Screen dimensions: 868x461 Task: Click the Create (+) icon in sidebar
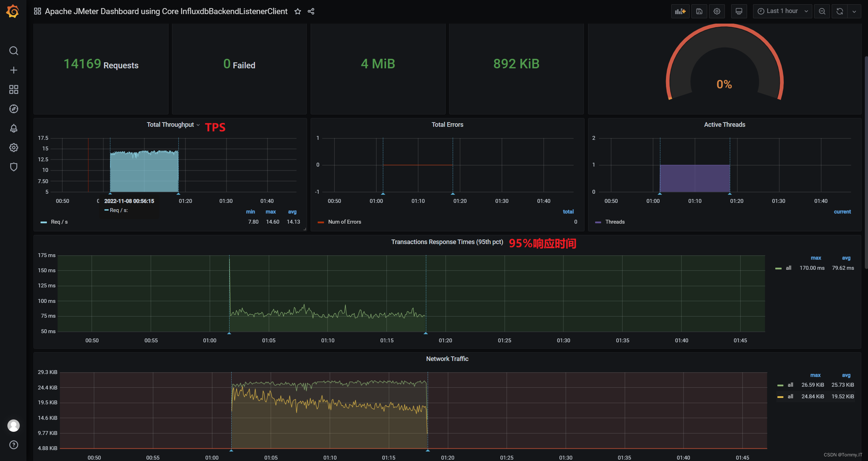[13, 70]
